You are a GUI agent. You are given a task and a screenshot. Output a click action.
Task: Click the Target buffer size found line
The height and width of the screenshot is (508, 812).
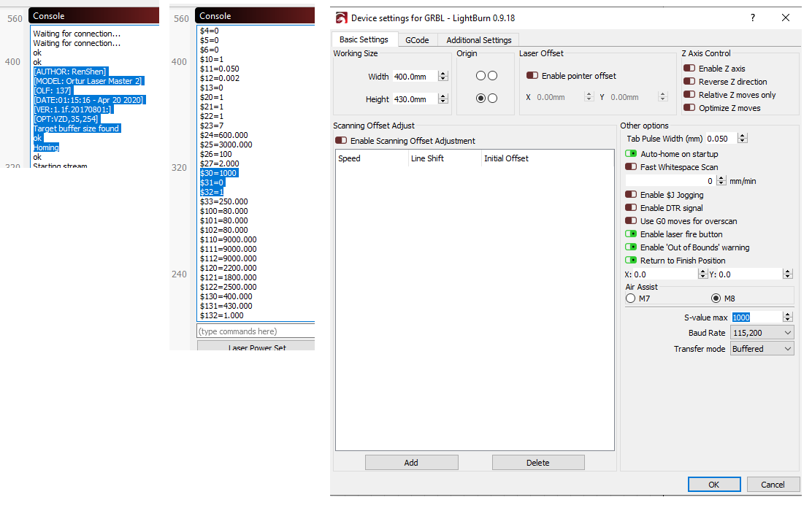[x=77, y=128]
